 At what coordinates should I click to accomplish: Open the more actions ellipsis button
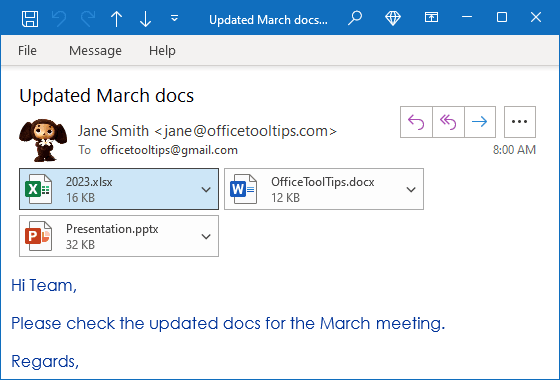tap(520, 122)
